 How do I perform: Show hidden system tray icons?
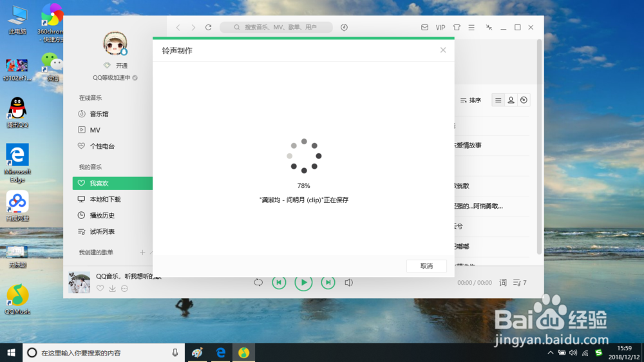(x=551, y=352)
